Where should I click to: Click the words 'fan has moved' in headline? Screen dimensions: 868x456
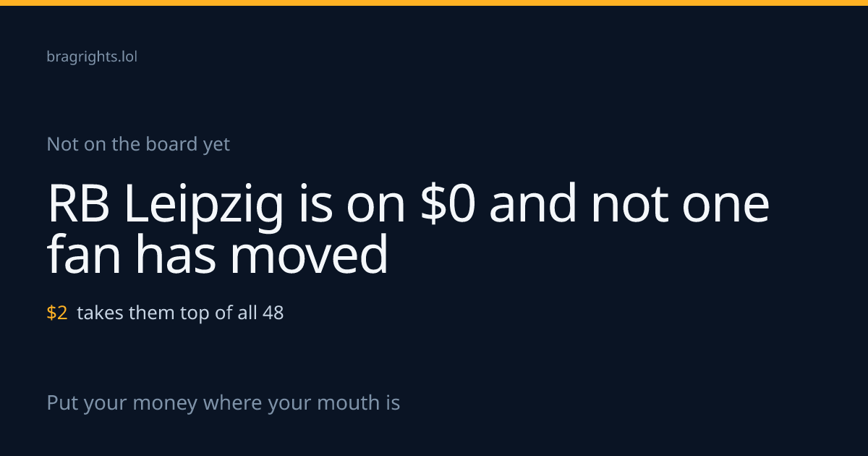point(218,256)
